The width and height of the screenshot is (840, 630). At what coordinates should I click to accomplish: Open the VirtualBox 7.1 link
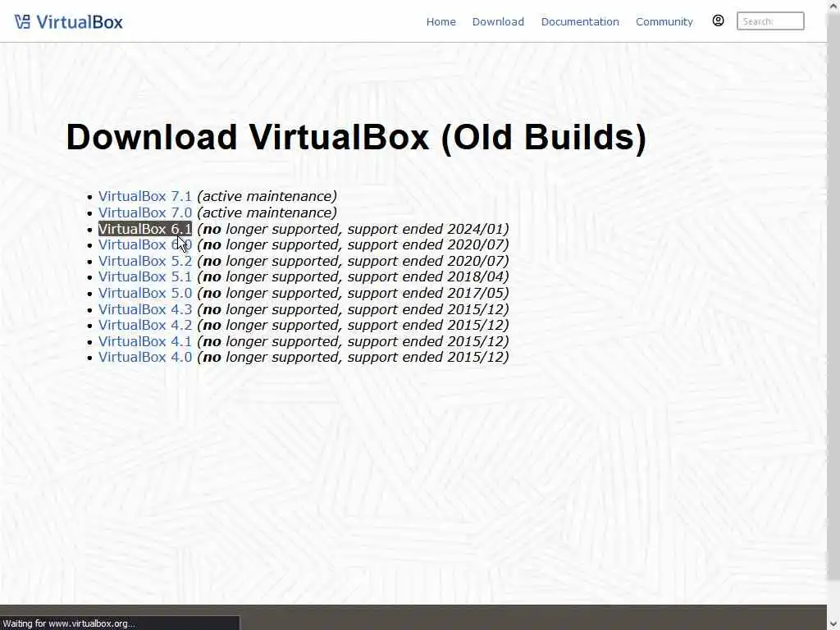pos(145,197)
